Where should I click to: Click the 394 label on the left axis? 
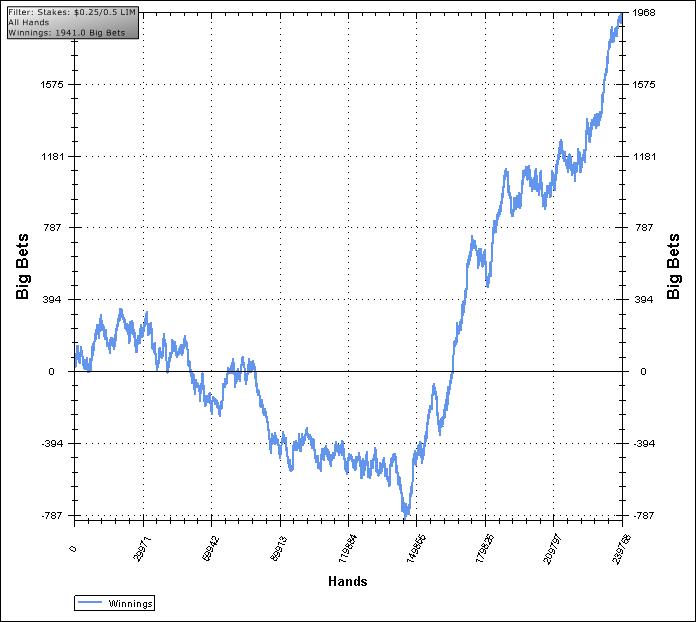[53, 300]
